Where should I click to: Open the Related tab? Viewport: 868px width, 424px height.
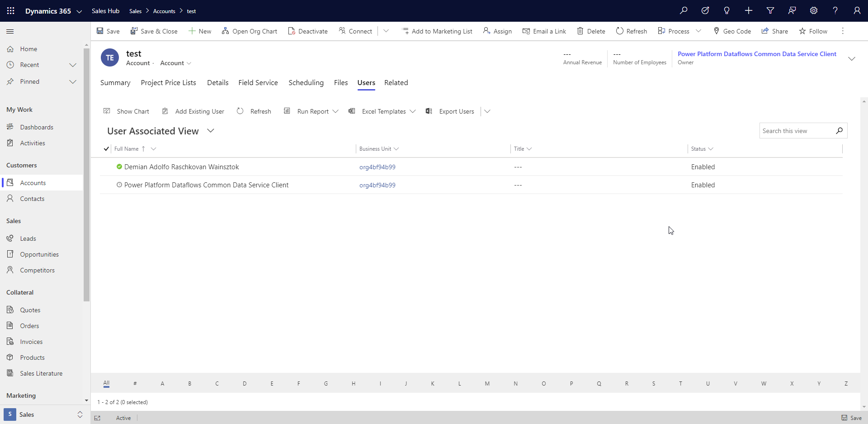[x=396, y=82]
